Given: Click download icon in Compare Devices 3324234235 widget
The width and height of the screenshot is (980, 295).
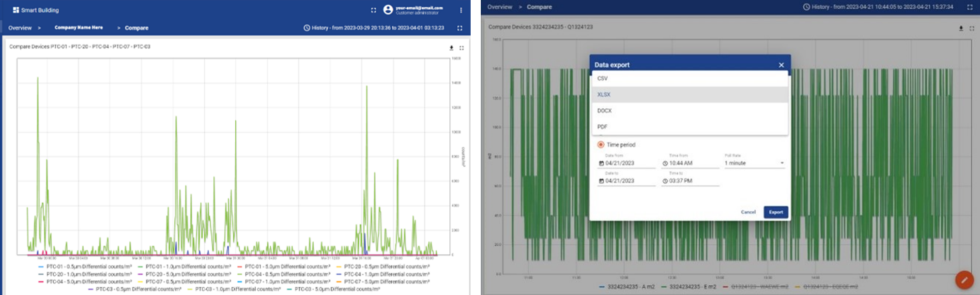Looking at the screenshot, I should pyautogui.click(x=961, y=29).
